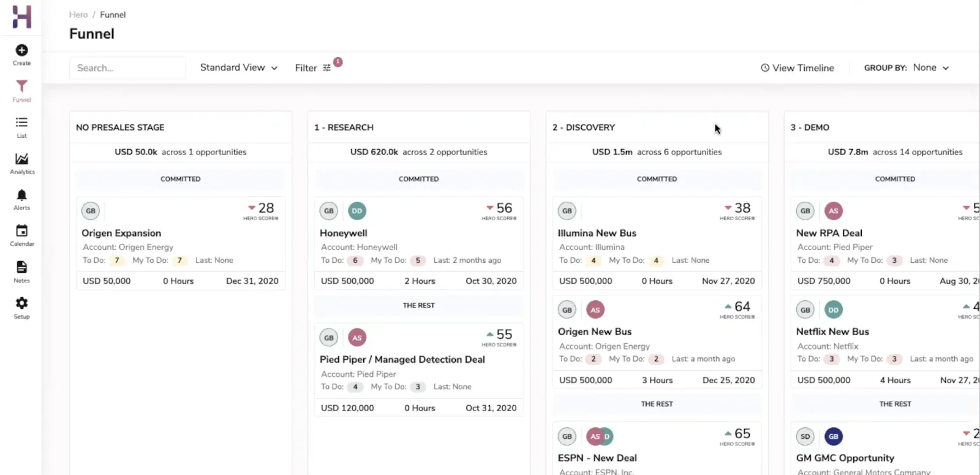Click AS avatar on Pied Piper Managed Detection card
Image resolution: width=980 pixels, height=475 pixels.
(x=357, y=338)
